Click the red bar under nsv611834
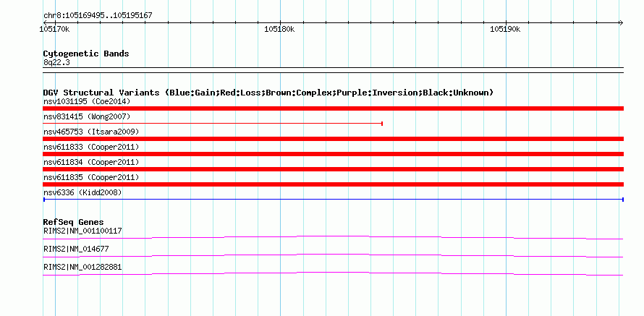This screenshot has width=644, height=316. [x=333, y=169]
